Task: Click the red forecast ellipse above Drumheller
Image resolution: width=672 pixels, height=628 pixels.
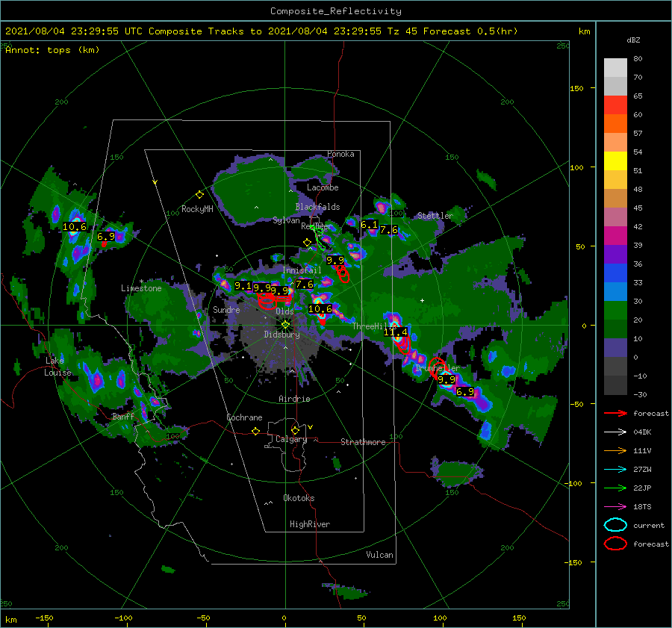Action: tap(437, 367)
